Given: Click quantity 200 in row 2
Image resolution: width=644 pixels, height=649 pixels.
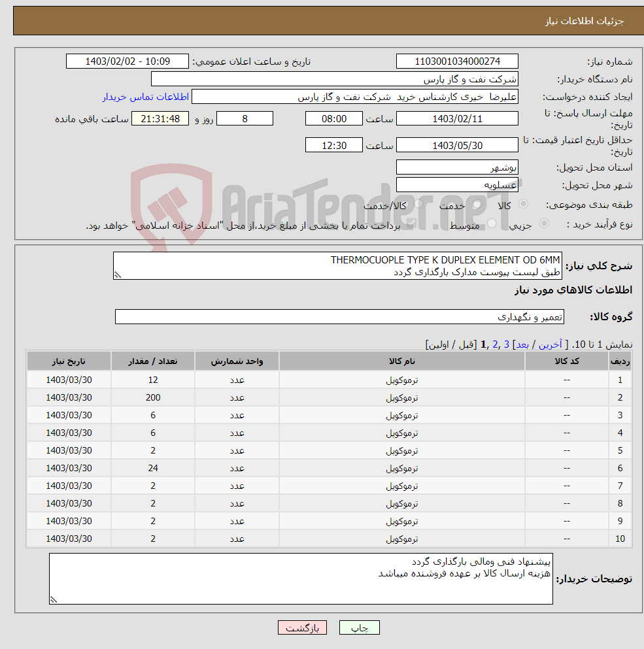Looking at the screenshot, I should [x=153, y=397].
